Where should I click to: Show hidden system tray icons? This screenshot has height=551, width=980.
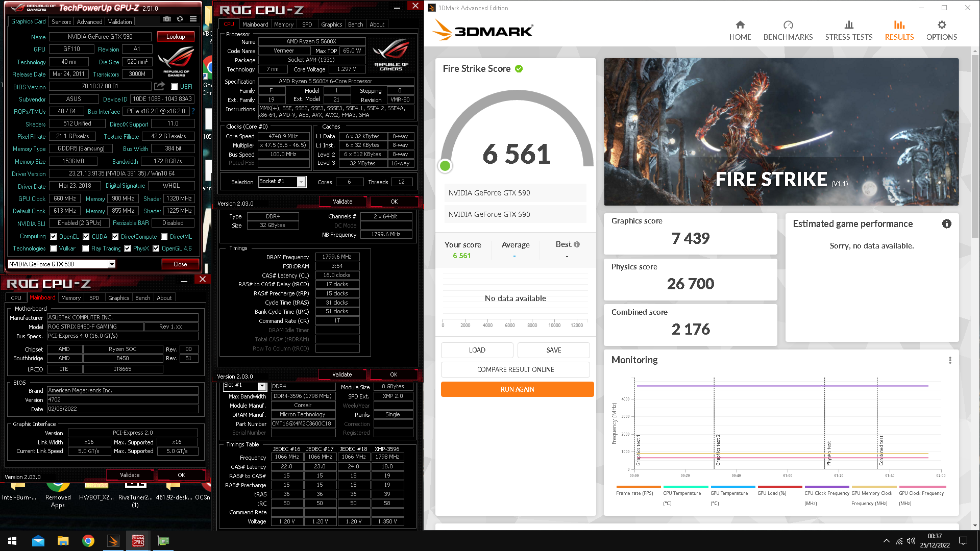click(x=887, y=541)
